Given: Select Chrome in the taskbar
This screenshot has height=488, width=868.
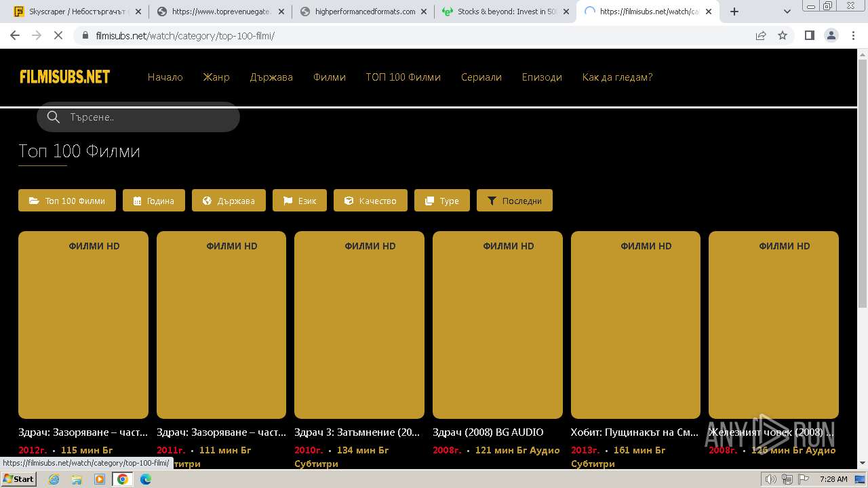Looking at the screenshot, I should coord(123,479).
